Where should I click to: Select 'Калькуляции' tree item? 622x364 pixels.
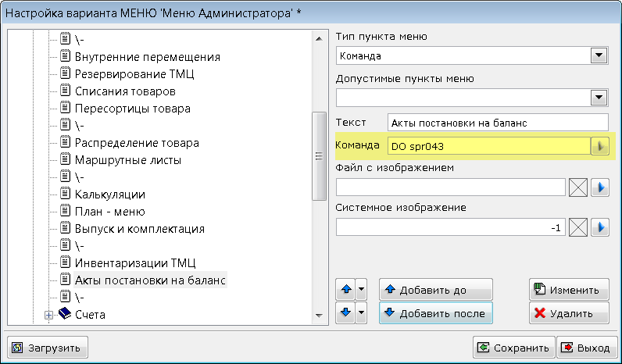(x=110, y=194)
